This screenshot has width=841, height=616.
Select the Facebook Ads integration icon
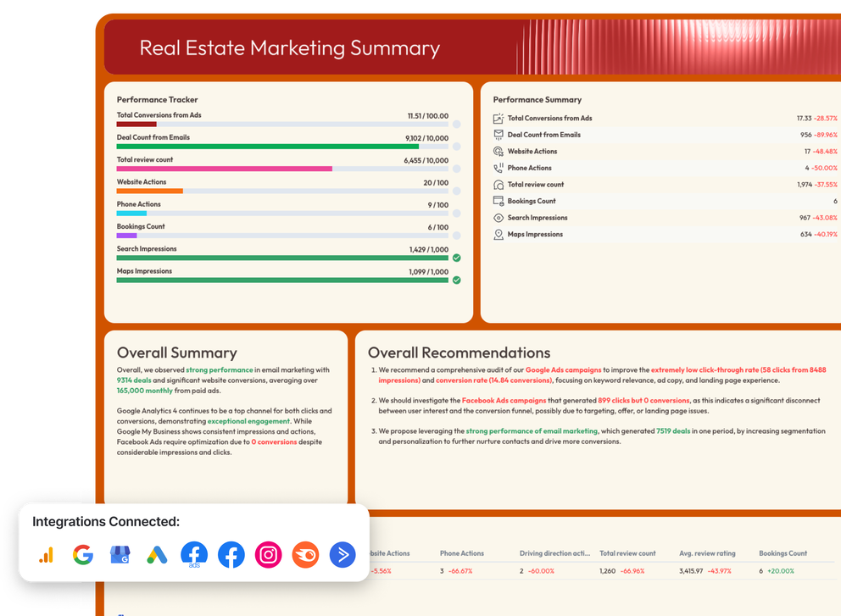[194, 555]
